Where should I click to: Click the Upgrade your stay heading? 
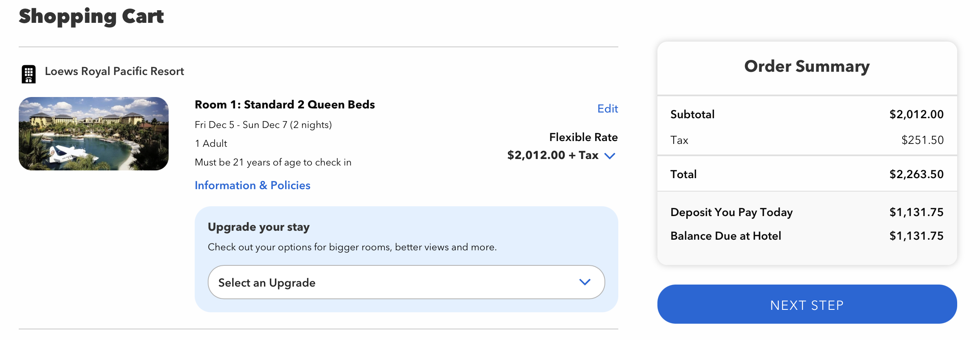[x=259, y=227]
